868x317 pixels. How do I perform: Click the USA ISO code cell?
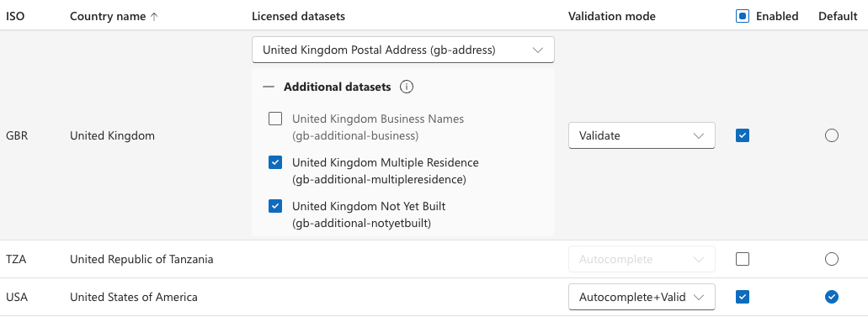pyautogui.click(x=17, y=297)
